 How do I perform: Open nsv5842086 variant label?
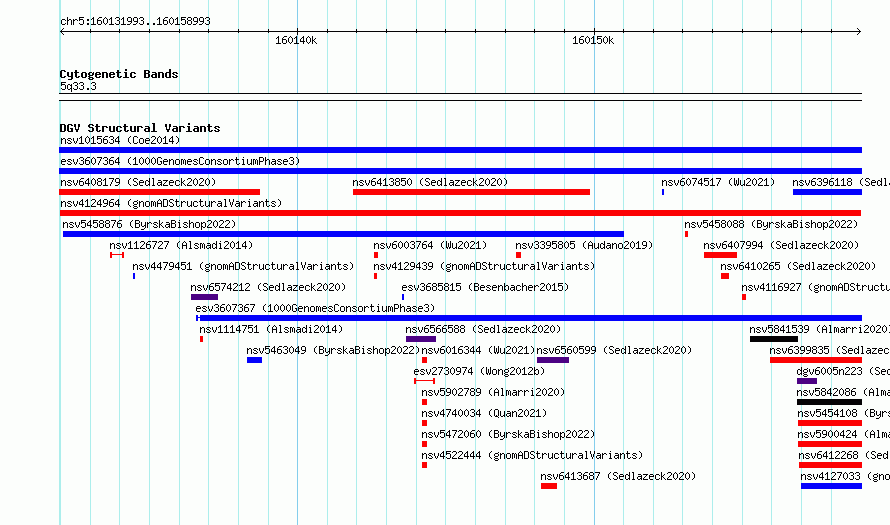(843, 392)
